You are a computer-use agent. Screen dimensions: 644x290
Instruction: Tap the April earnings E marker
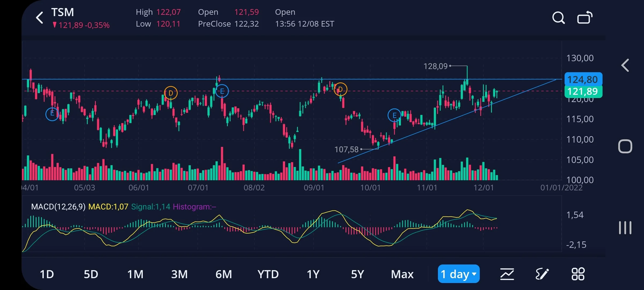52,114
